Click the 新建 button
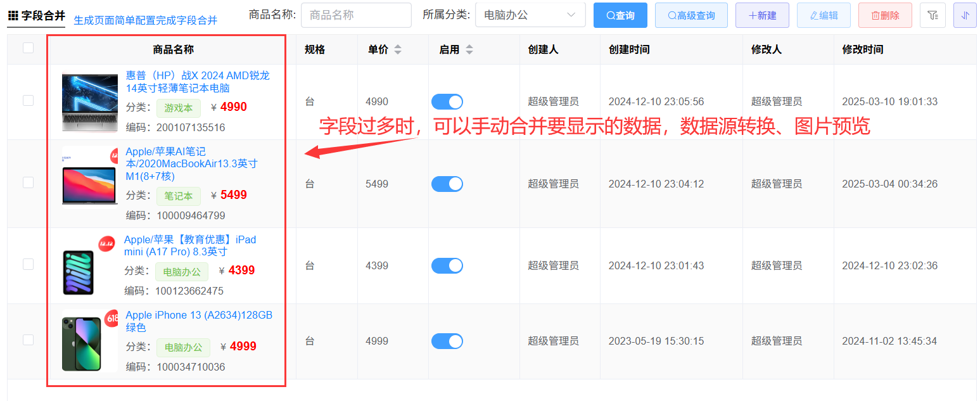 point(762,15)
